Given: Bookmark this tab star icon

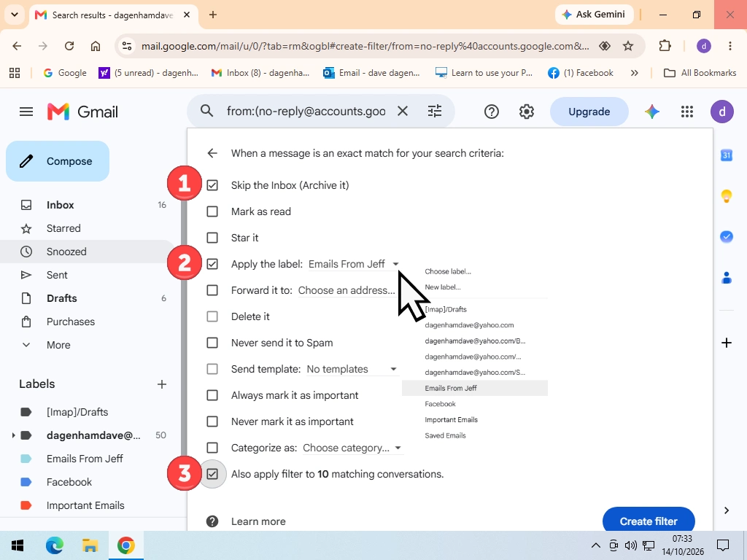Looking at the screenshot, I should (628, 46).
